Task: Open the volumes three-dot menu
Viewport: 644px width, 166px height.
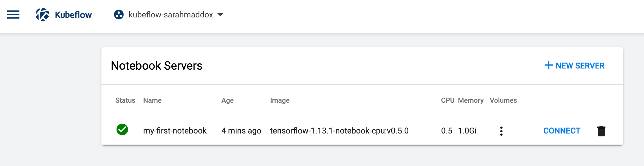Action: [501, 131]
